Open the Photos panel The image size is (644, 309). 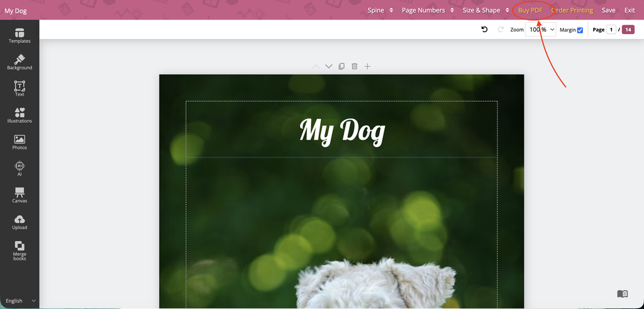coord(19,142)
